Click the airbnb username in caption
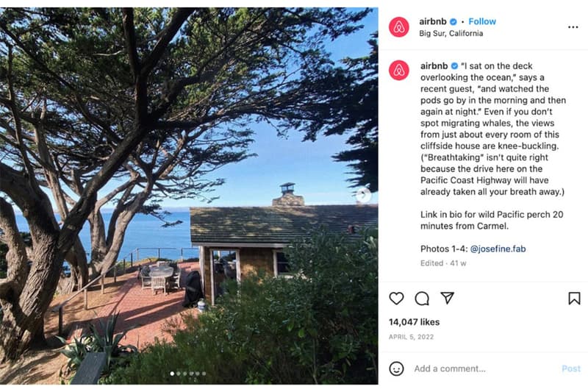 pyautogui.click(x=433, y=66)
